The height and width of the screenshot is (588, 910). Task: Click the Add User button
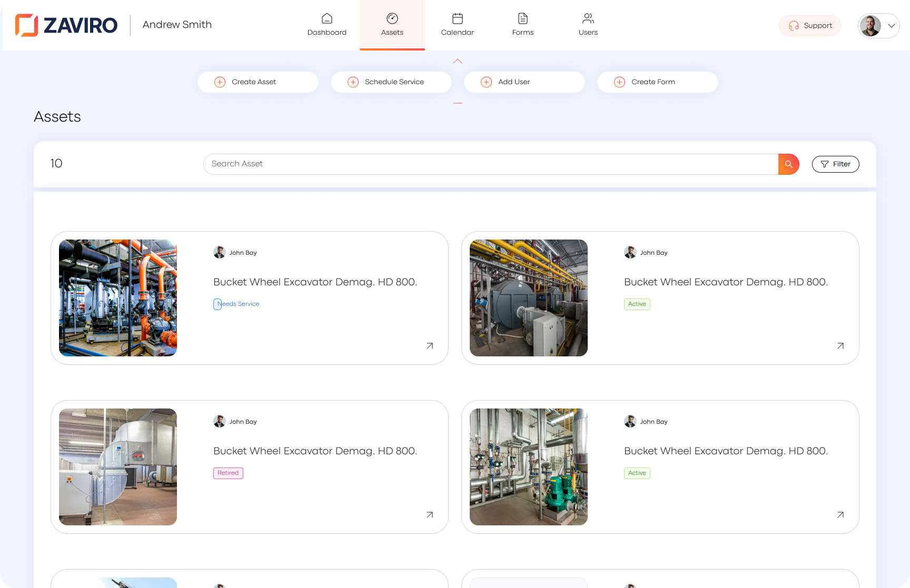coord(525,82)
